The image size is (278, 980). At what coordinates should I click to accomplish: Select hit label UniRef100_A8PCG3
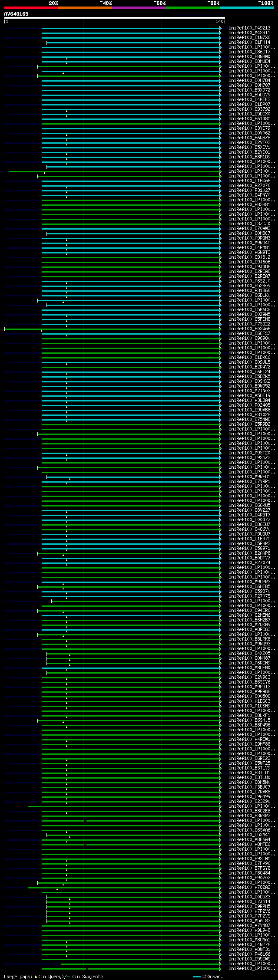249,630
